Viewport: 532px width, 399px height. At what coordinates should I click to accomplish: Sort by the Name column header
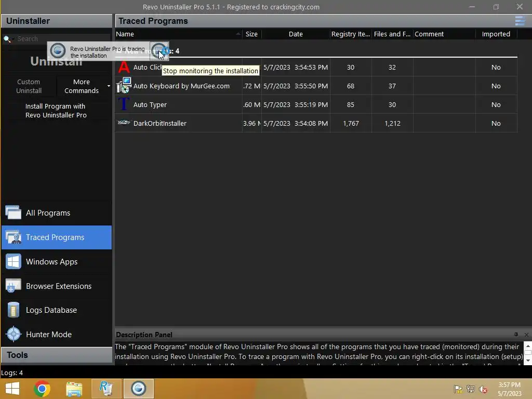click(x=179, y=34)
